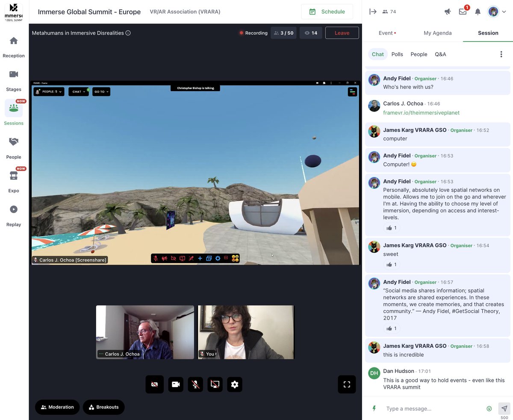Select your own video thumbnail
This screenshot has height=420, width=513.
[x=246, y=332]
